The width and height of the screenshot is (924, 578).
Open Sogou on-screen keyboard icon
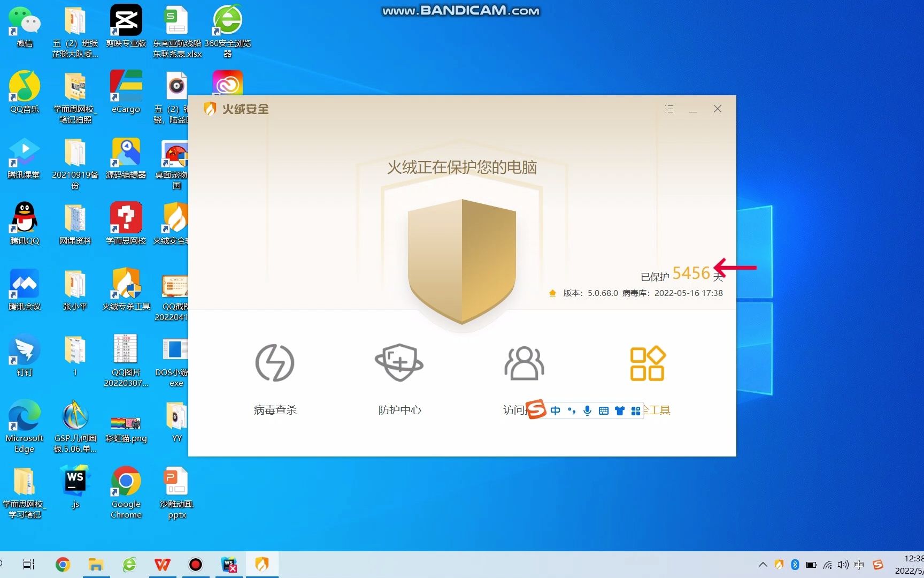pyautogui.click(x=603, y=410)
